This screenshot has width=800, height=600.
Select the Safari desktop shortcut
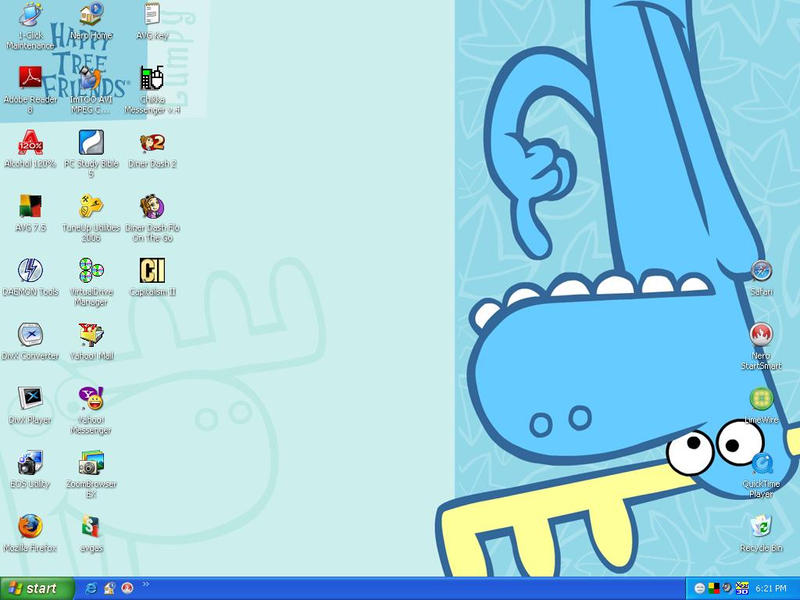pyautogui.click(x=761, y=270)
